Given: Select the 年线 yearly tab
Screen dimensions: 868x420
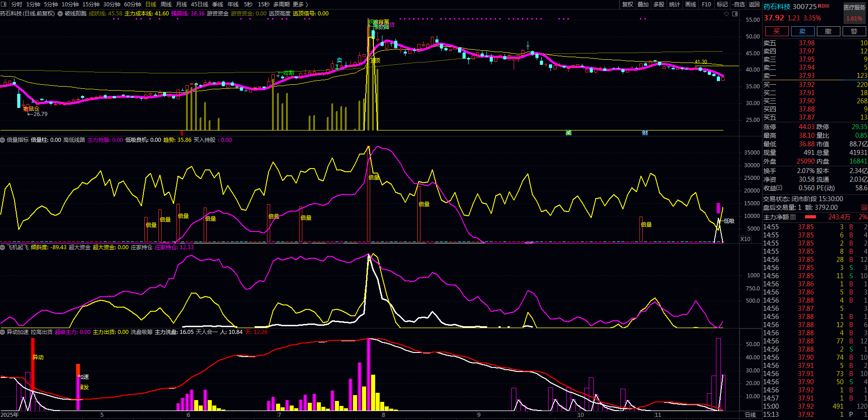Looking at the screenshot, I should pos(233,4).
